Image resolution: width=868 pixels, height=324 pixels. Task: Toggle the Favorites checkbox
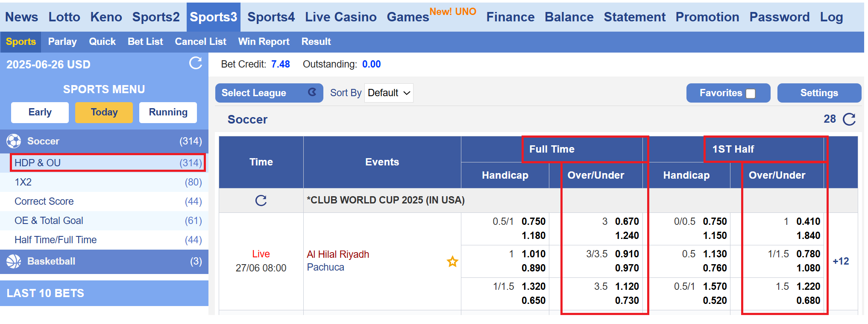pyautogui.click(x=751, y=94)
